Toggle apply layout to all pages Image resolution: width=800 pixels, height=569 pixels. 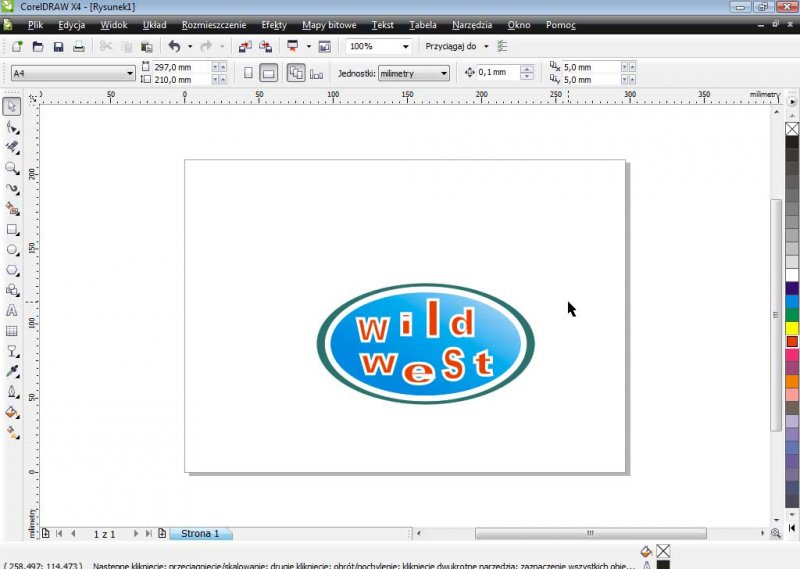coord(296,73)
